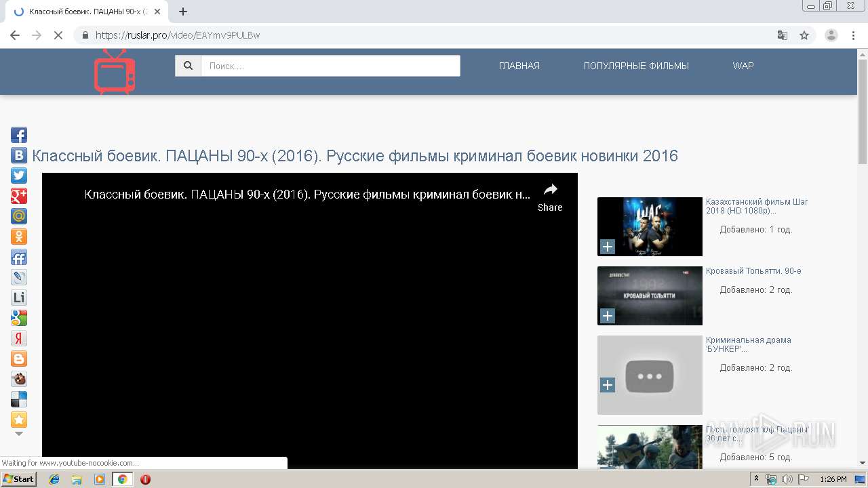Go back in browser history
868x488 pixels.
tap(15, 35)
